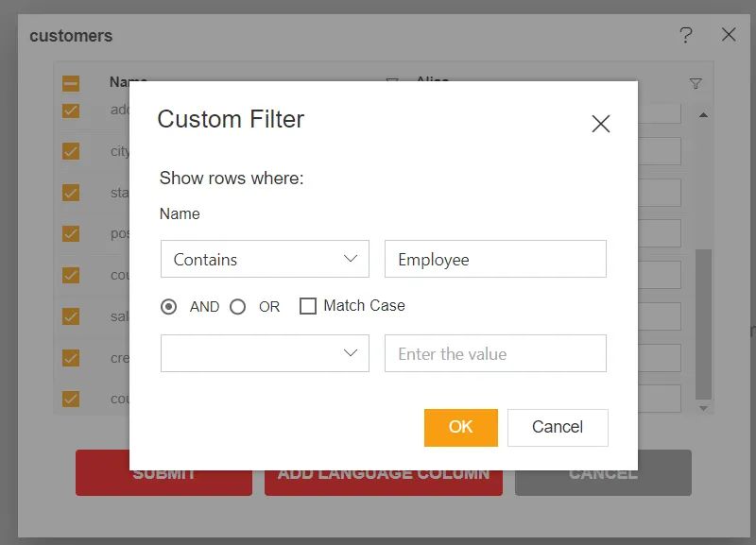This screenshot has width=756, height=545.
Task: Focus the Enter the value text box
Action: (494, 353)
